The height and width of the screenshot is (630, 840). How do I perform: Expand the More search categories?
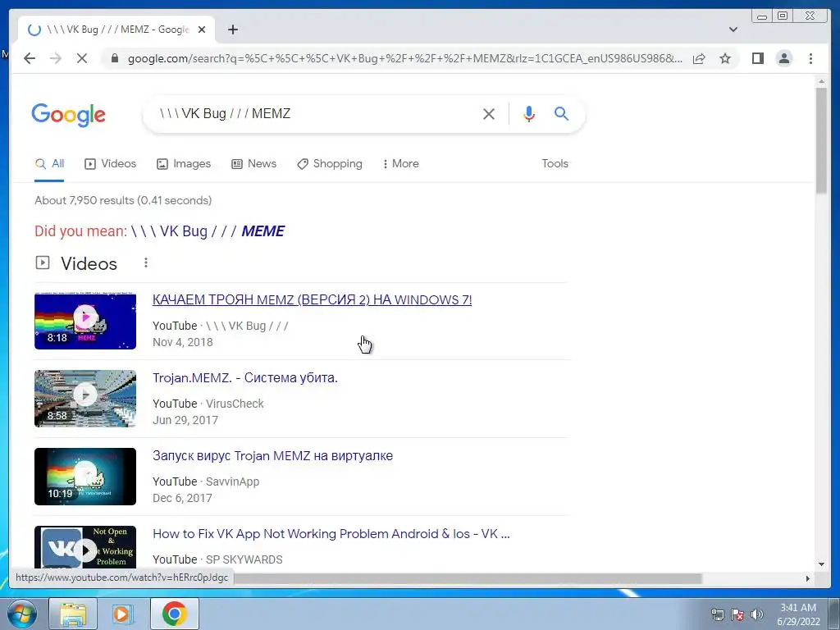click(400, 164)
